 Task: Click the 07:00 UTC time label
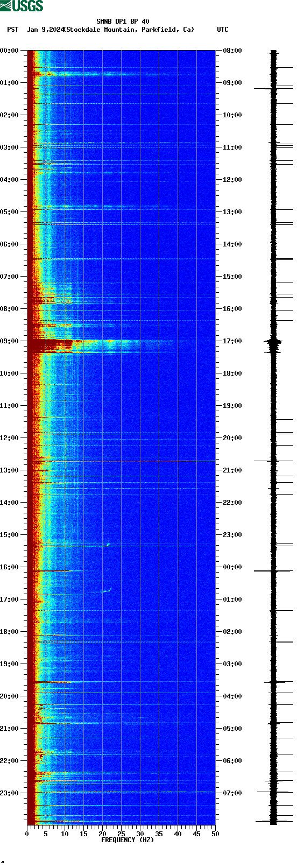pos(232,793)
